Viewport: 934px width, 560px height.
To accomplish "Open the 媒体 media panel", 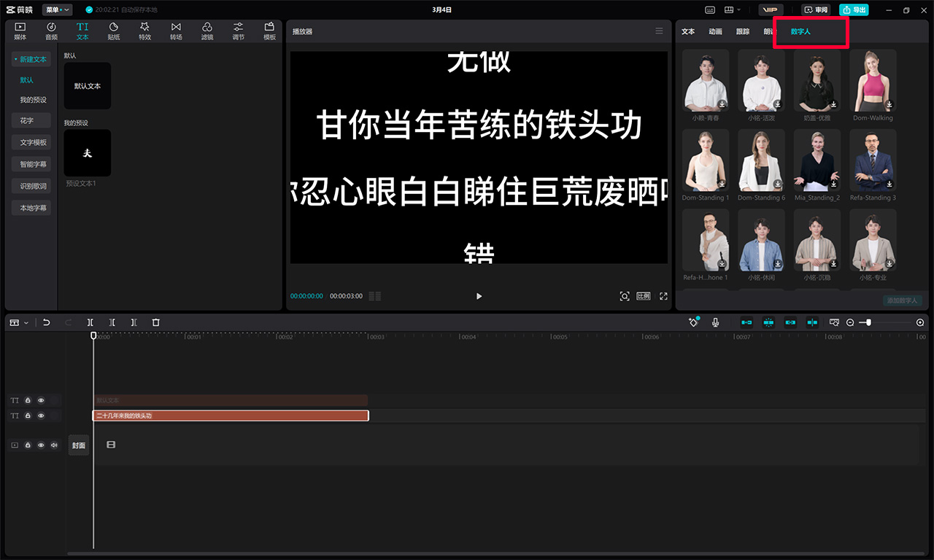I will pyautogui.click(x=20, y=31).
